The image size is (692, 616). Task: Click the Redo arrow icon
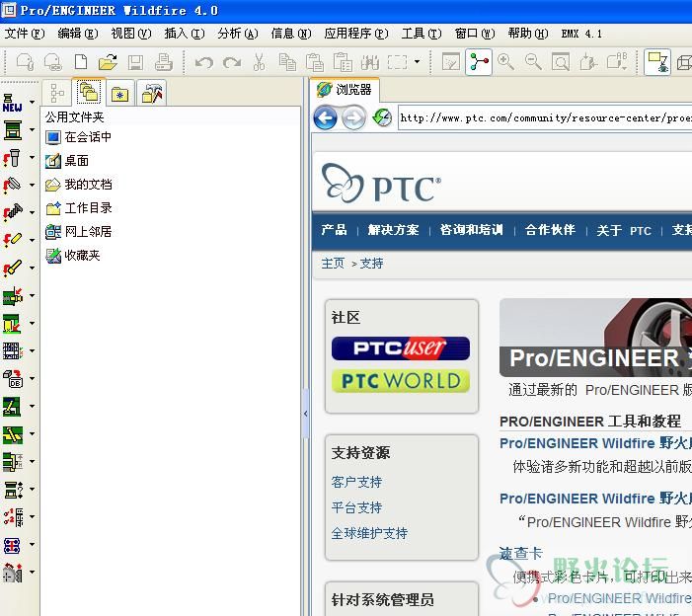pos(232,62)
